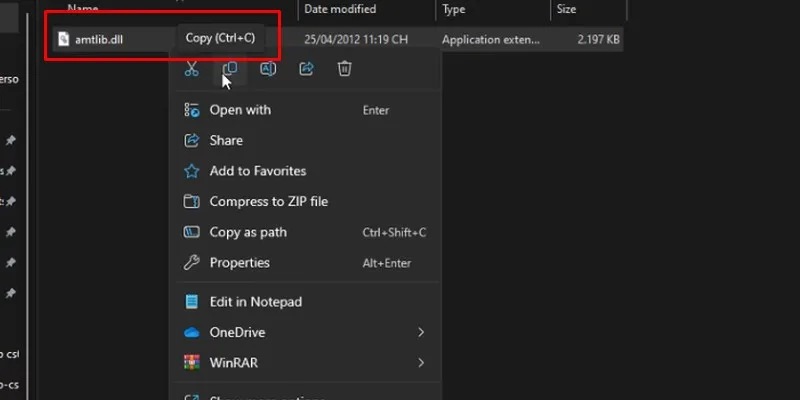Click the Cut scissors icon
Viewport: 800px width, 400px height.
click(191, 69)
